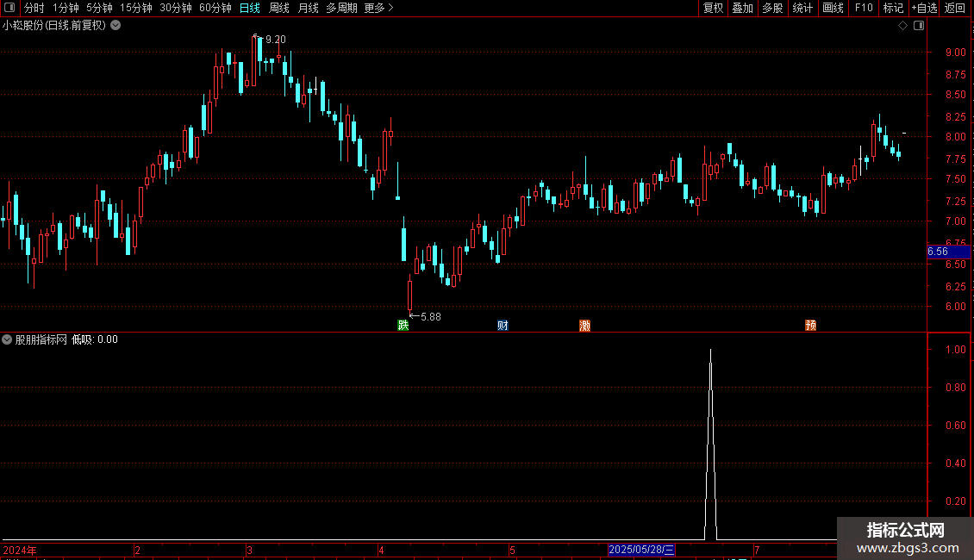The width and height of the screenshot is (974, 560).
Task: Expand the 更多 periods menu
Action: click(x=379, y=8)
